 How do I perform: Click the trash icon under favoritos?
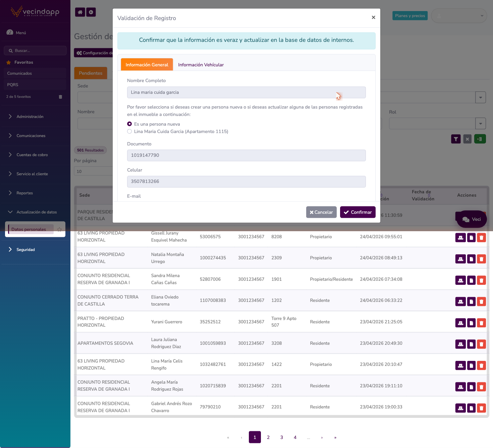pos(60,97)
